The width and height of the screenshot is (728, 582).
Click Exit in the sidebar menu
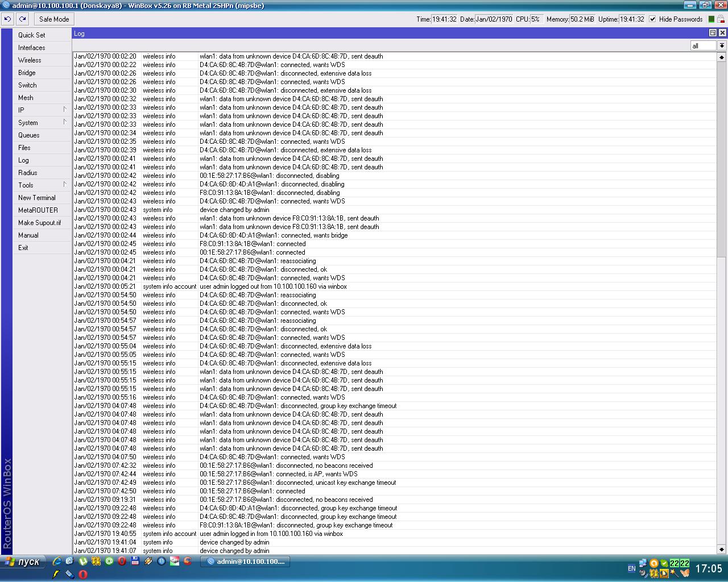(x=42, y=248)
